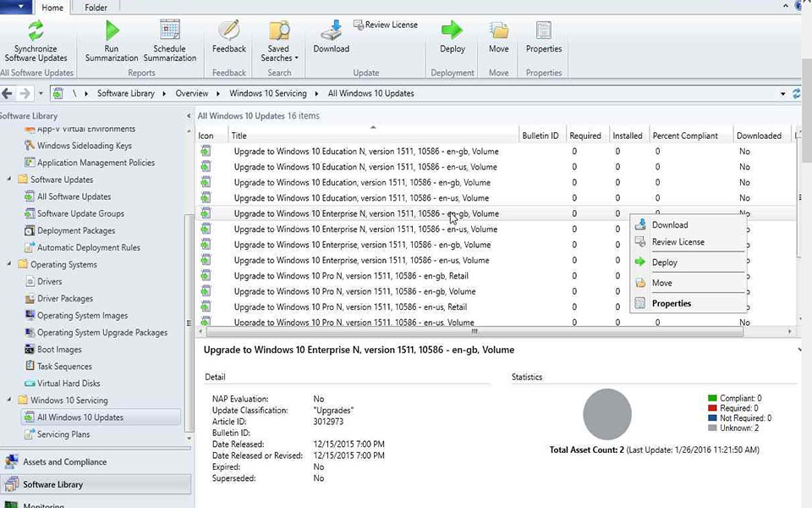812x508 pixels.
Task: Collapse the details pane with corner chevron
Action: (799, 350)
